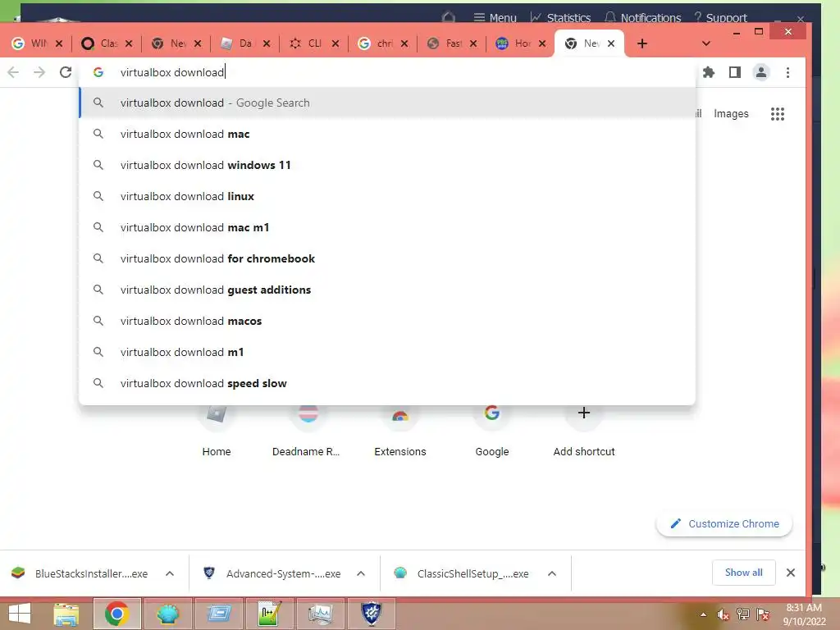840x630 pixels.
Task: Open a new tab with plus button
Action: (641, 43)
